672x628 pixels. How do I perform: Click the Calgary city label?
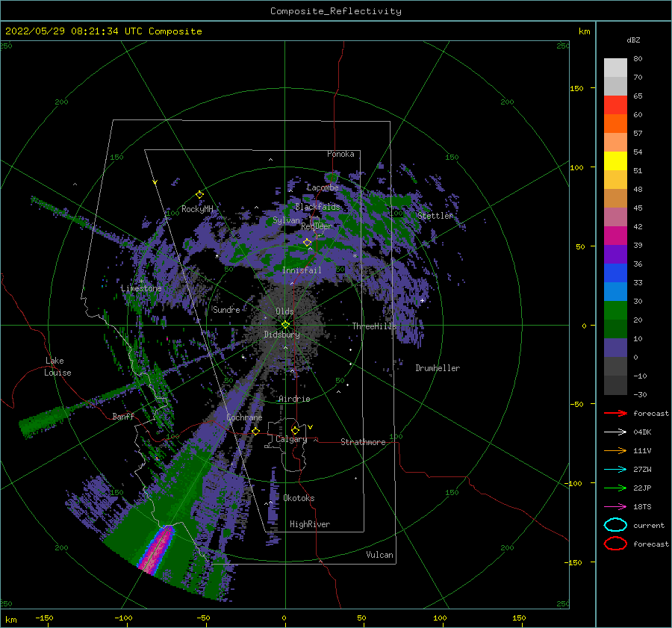click(291, 439)
